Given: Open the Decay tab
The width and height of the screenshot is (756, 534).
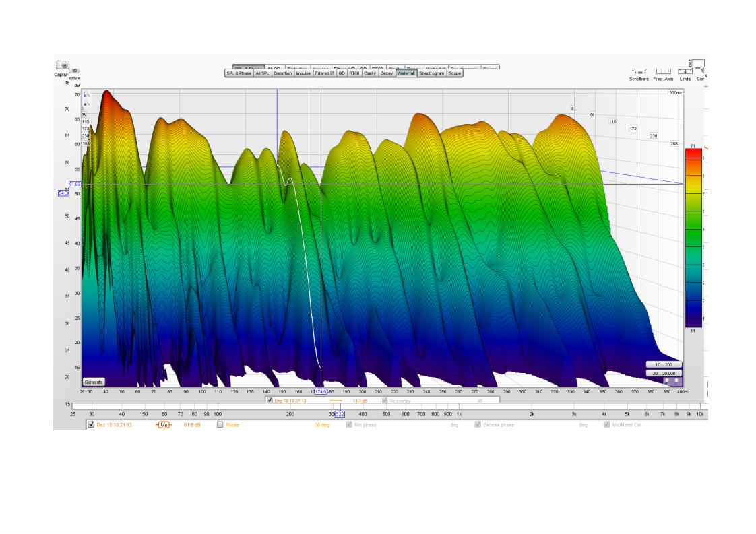Looking at the screenshot, I should pyautogui.click(x=387, y=73).
